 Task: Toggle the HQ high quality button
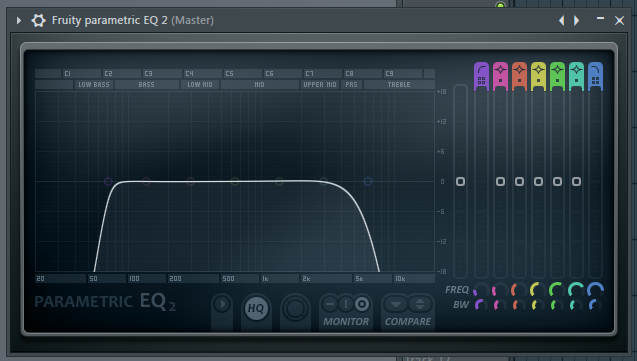(256, 308)
